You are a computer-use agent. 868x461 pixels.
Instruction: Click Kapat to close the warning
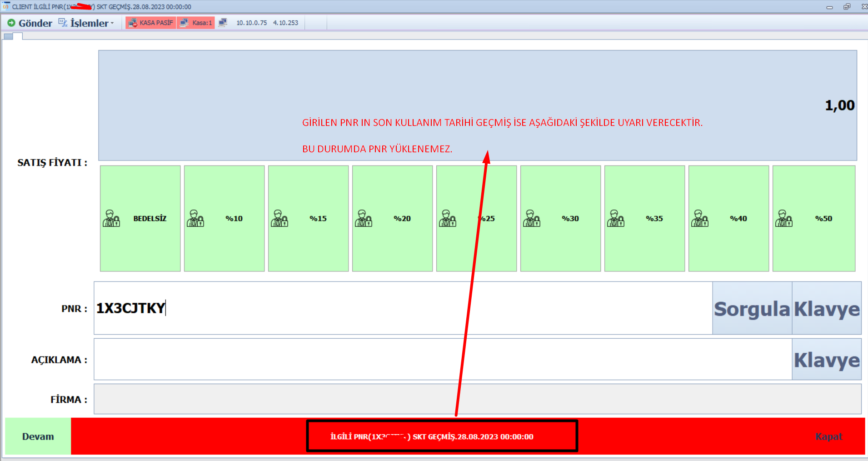pyautogui.click(x=828, y=436)
